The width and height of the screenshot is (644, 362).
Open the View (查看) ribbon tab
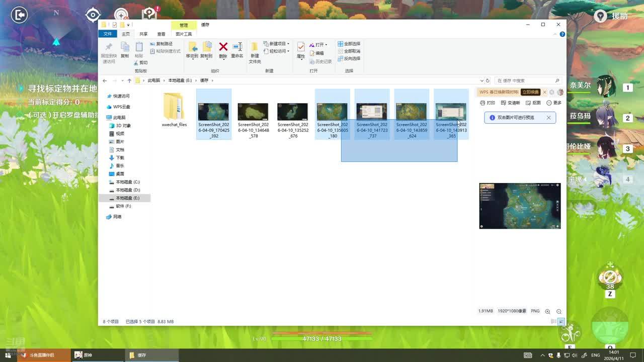point(161,34)
